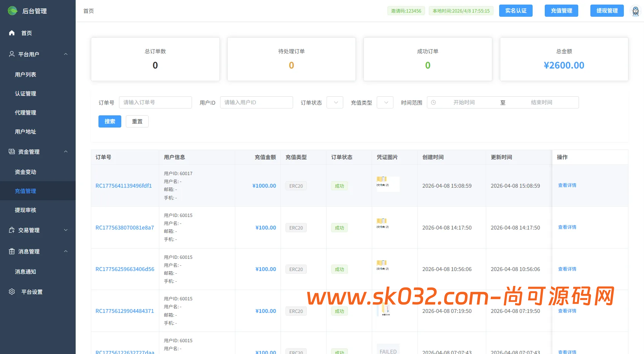Image resolution: width=644 pixels, height=354 pixels.
Task: Open order link RC17756129904484371
Action: pyautogui.click(x=125, y=311)
